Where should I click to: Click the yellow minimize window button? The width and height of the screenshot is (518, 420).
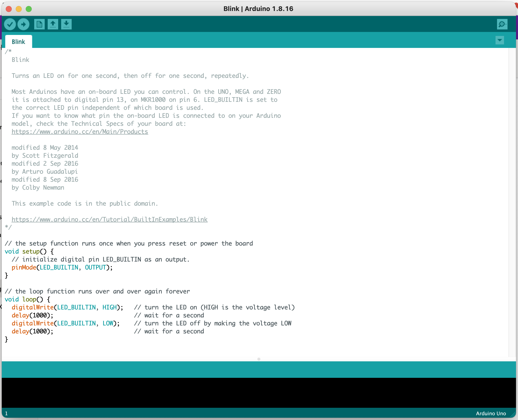(x=19, y=9)
